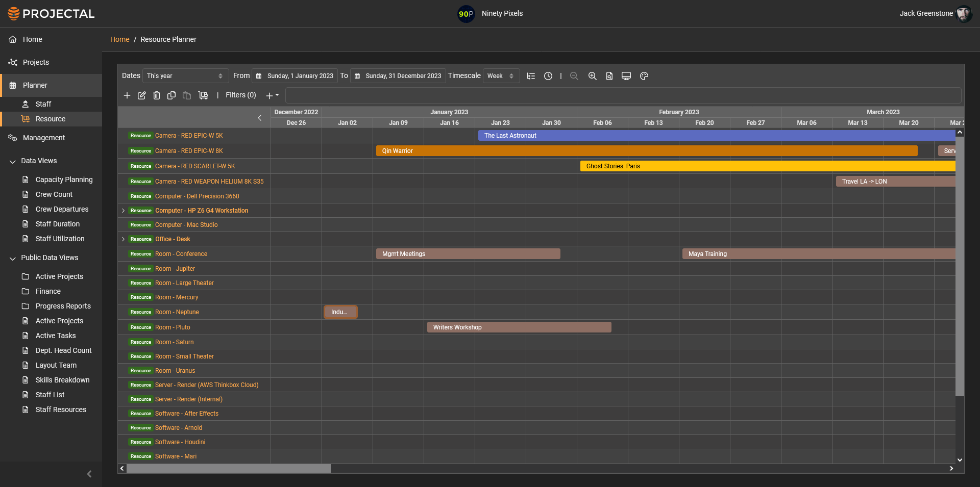Select the edit pencil icon in the toolbar
This screenshot has width=980, height=487.
point(142,95)
